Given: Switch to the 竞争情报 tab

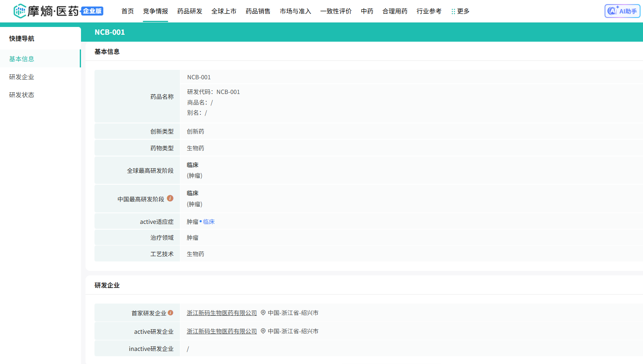Looking at the screenshot, I should click(x=155, y=11).
